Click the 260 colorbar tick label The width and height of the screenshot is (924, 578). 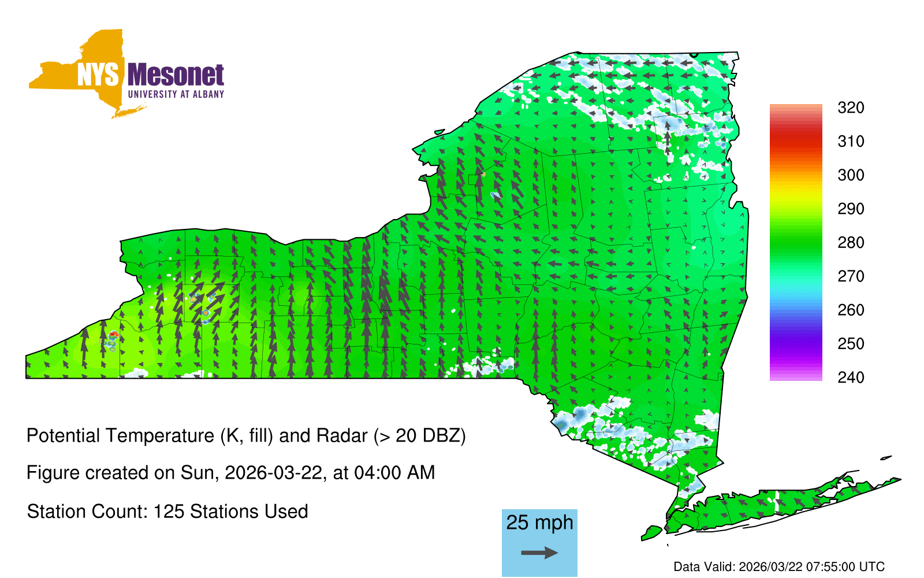[851, 310]
